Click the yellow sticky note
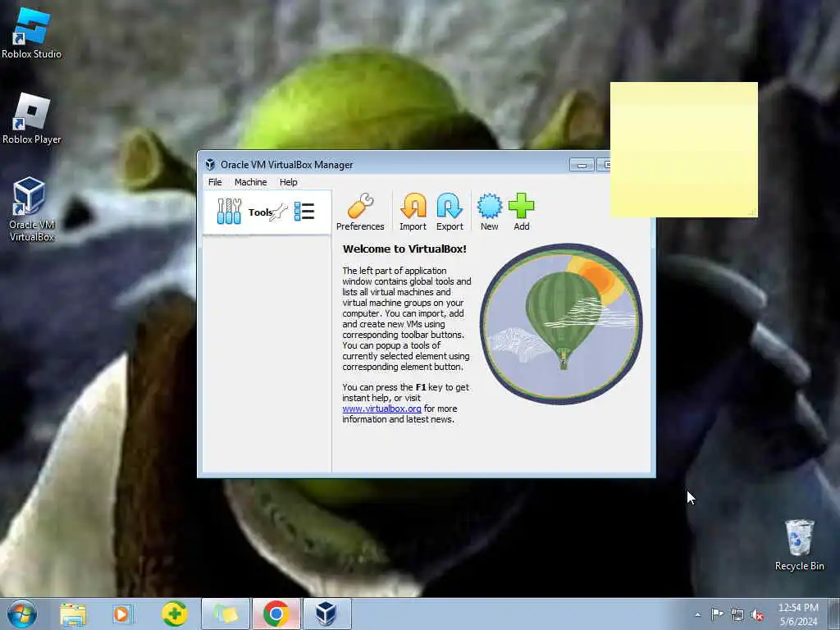 (683, 149)
